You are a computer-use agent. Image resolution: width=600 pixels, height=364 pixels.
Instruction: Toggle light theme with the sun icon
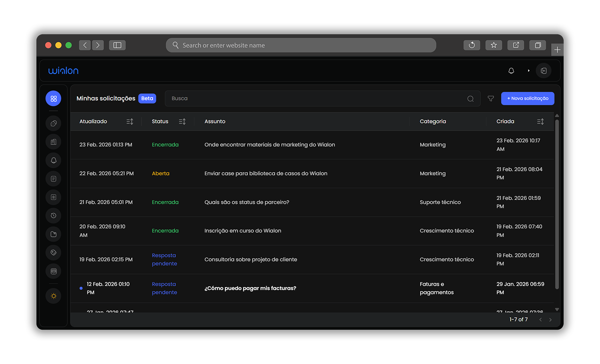53,296
